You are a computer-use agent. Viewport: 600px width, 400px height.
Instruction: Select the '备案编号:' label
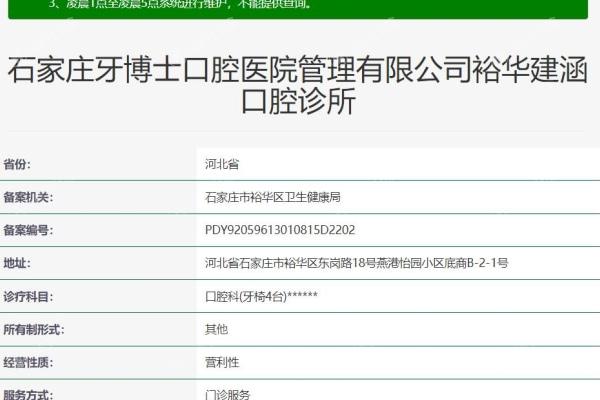pos(28,230)
